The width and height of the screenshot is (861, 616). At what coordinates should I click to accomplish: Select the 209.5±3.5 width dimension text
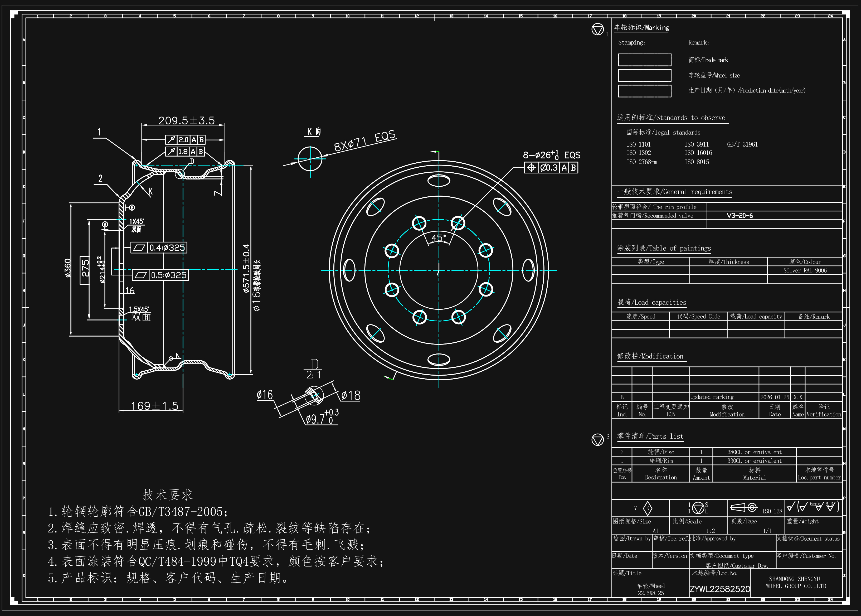(x=186, y=120)
